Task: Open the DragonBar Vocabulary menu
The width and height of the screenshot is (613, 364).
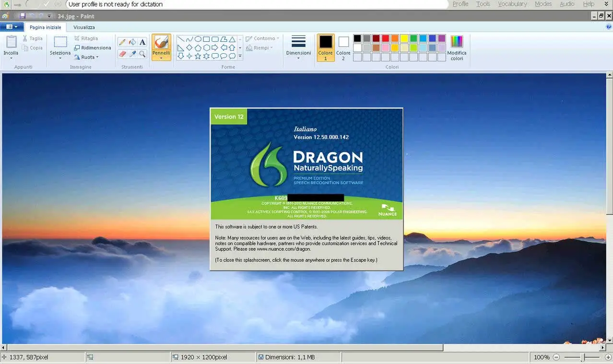Action: [x=512, y=4]
